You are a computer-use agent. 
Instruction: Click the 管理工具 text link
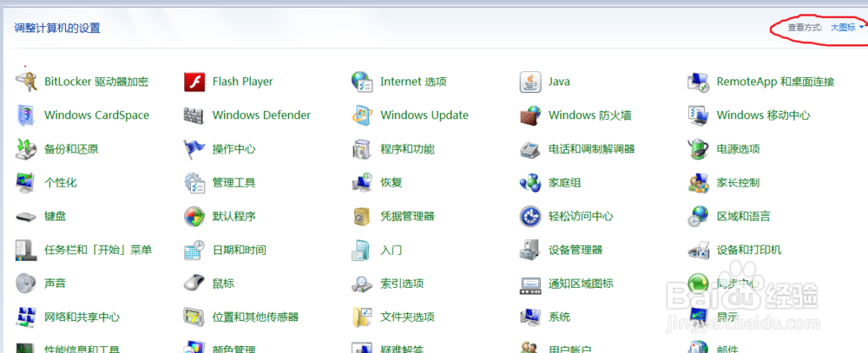(233, 183)
